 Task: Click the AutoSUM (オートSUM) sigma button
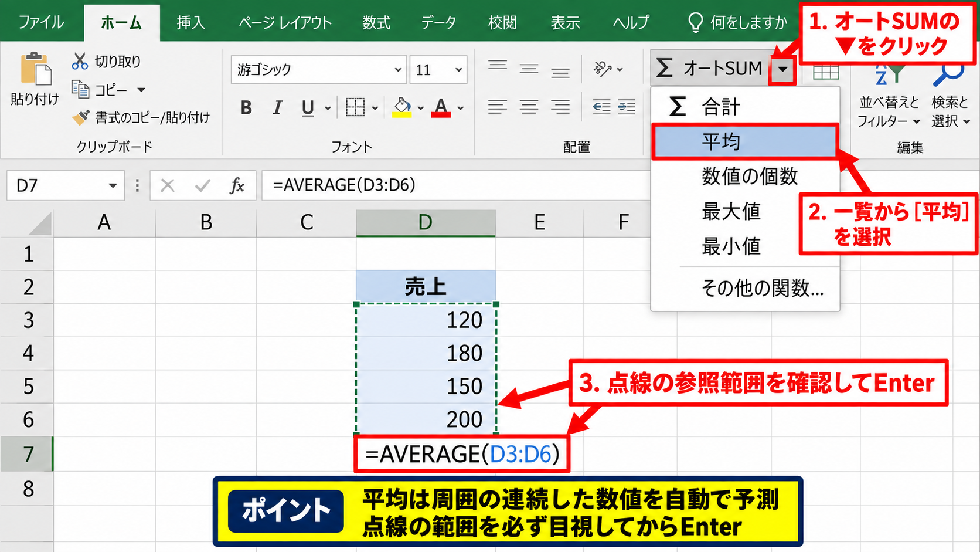710,68
